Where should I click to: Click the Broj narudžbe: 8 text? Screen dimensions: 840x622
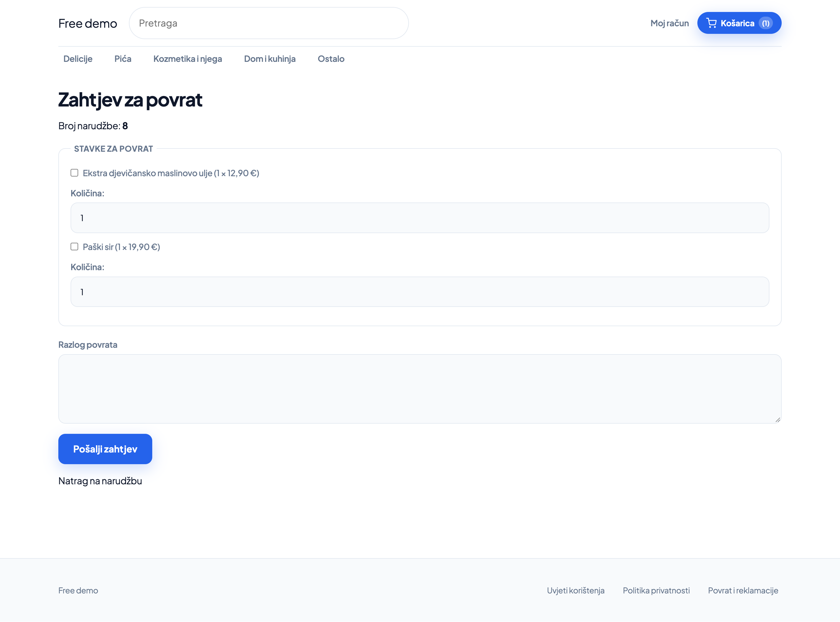[x=93, y=126]
